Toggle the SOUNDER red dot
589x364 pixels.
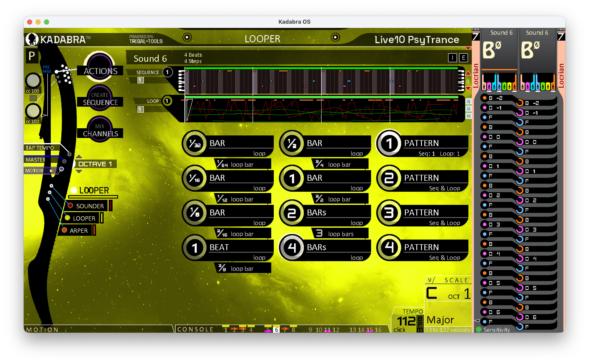[x=70, y=205]
